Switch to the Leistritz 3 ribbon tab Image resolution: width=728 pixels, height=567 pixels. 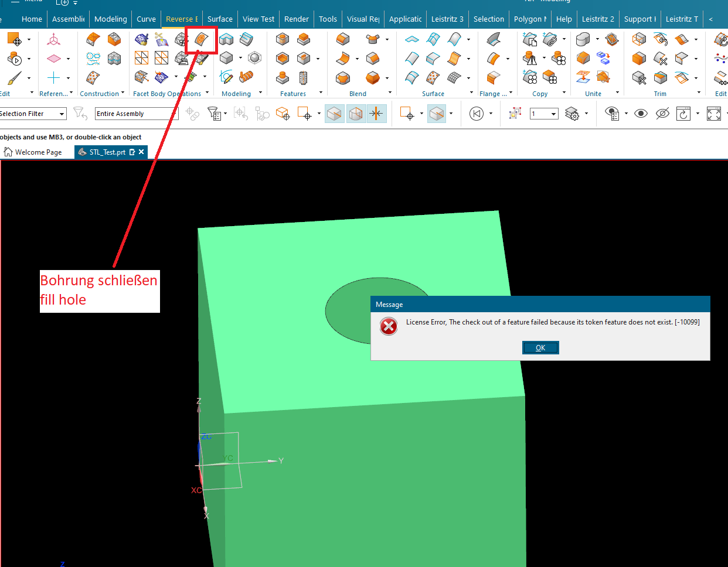click(447, 19)
